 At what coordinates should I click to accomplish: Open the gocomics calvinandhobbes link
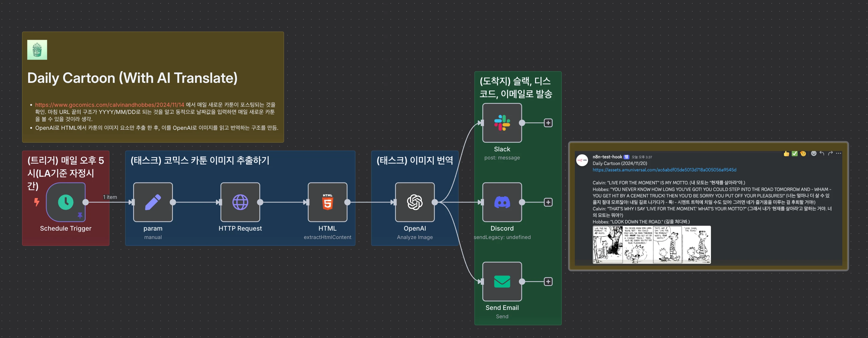point(109,105)
